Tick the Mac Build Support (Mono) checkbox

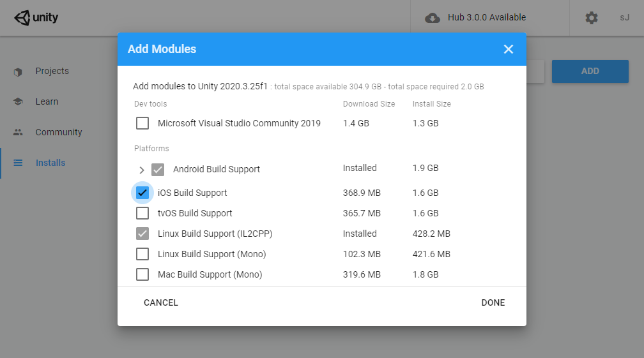click(142, 274)
